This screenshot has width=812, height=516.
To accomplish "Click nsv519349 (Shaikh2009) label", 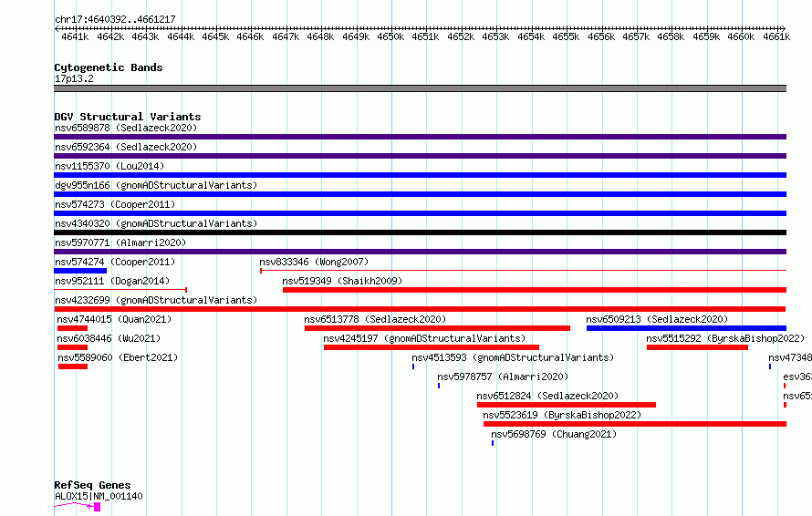I will pos(342,281).
